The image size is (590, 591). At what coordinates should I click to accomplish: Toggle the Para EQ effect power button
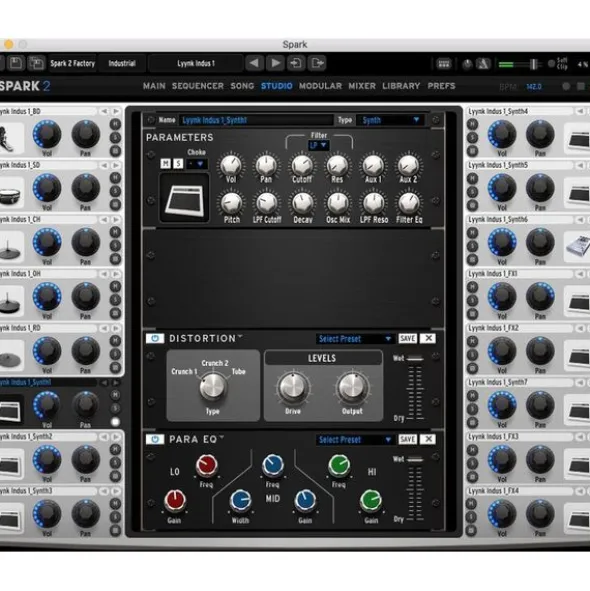[x=155, y=439]
